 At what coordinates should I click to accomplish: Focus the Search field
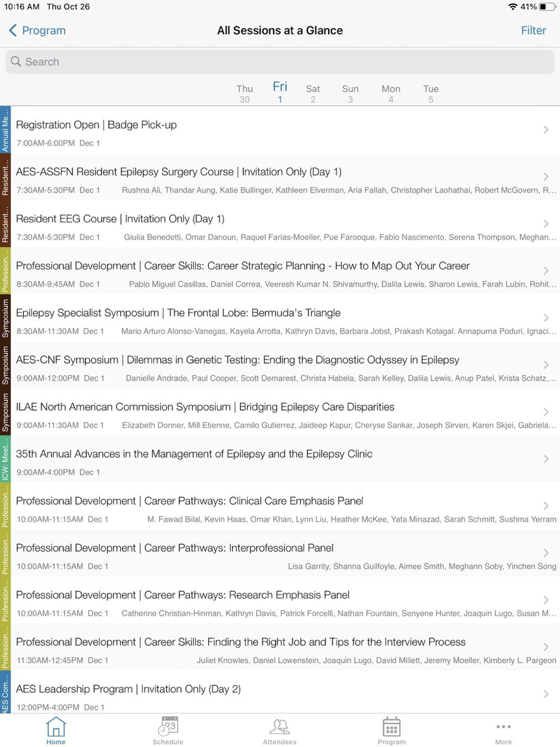pos(280,62)
